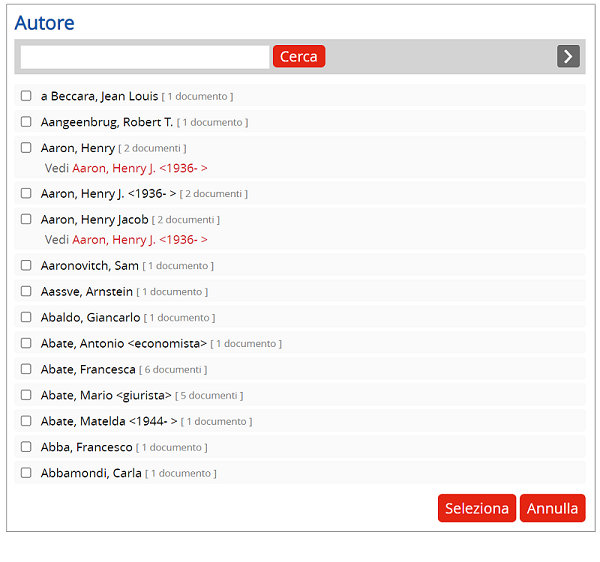Select Abbamondi, Carla checkbox
This screenshot has height=562, width=600.
(x=26, y=473)
